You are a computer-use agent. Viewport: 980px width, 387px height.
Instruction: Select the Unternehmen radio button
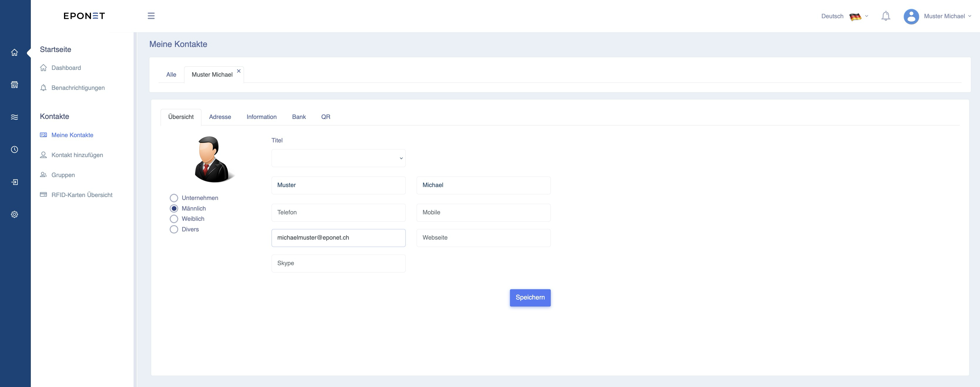point(174,198)
